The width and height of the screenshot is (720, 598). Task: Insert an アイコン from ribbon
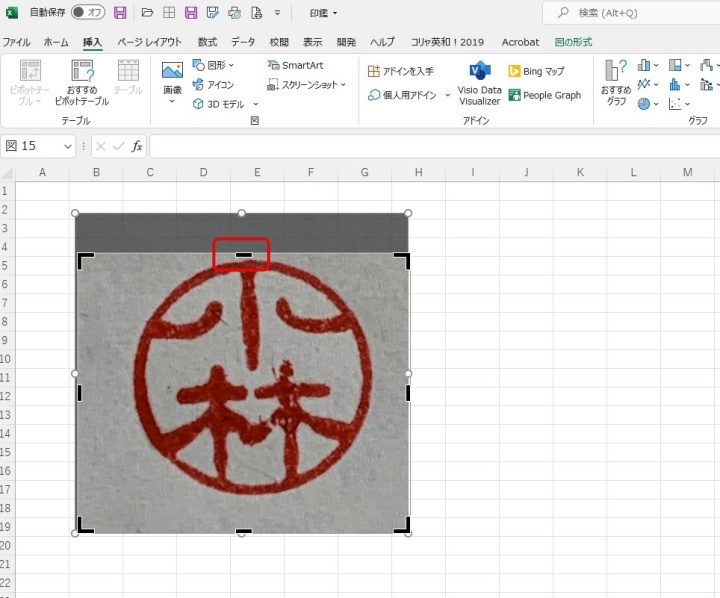pyautogui.click(x=213, y=85)
